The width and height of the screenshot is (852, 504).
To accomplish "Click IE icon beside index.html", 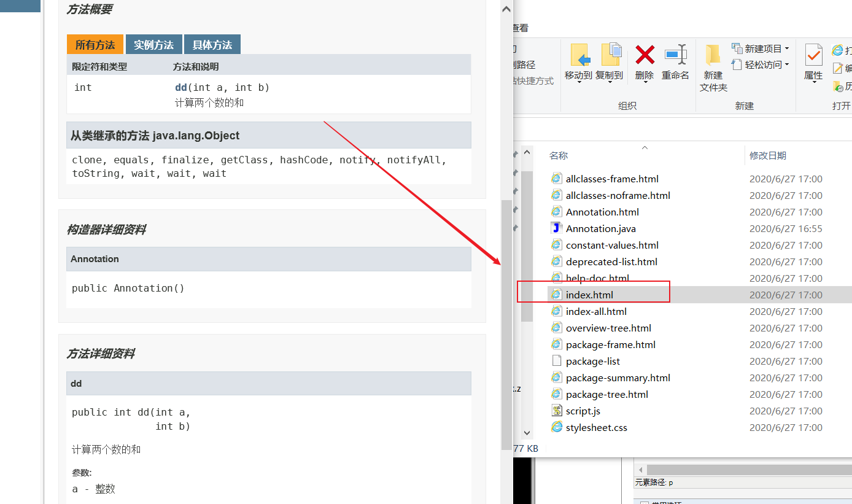I will click(557, 295).
